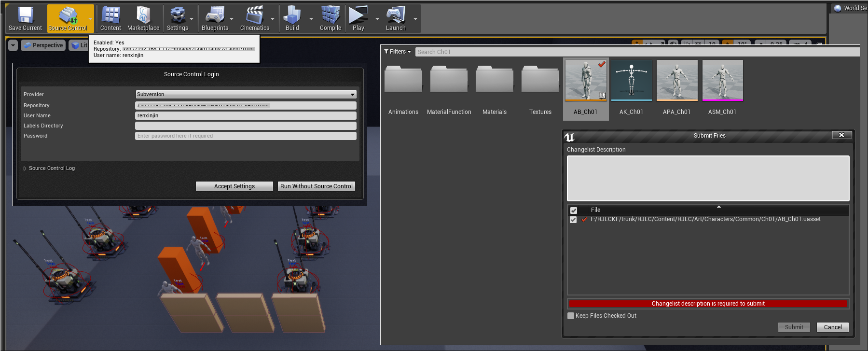Open the Play options dropdown arrow
The height and width of the screenshot is (351, 868).
[x=377, y=19]
